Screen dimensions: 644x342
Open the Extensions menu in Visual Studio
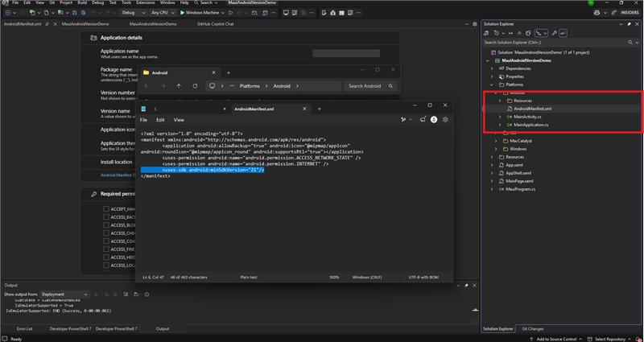[146, 2]
